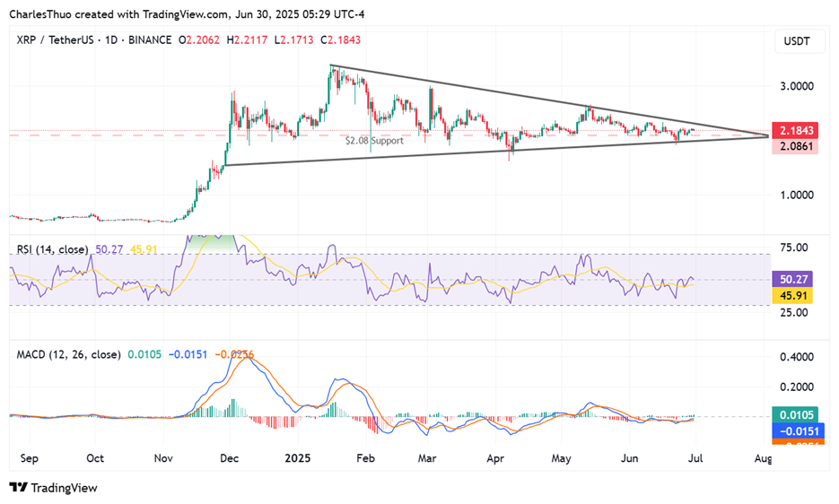Select the MACD (12, 26, close) label
The image size is (839, 504).
(x=68, y=354)
